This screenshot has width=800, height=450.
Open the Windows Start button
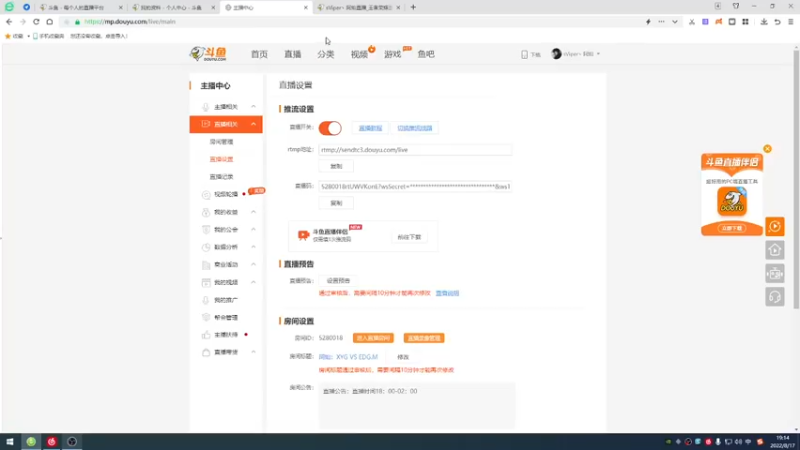(x=10, y=442)
